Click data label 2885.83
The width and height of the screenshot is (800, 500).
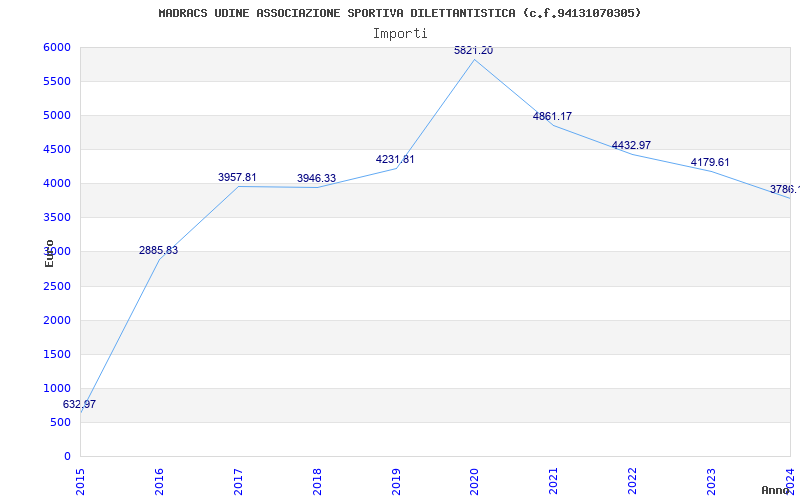click(x=158, y=251)
